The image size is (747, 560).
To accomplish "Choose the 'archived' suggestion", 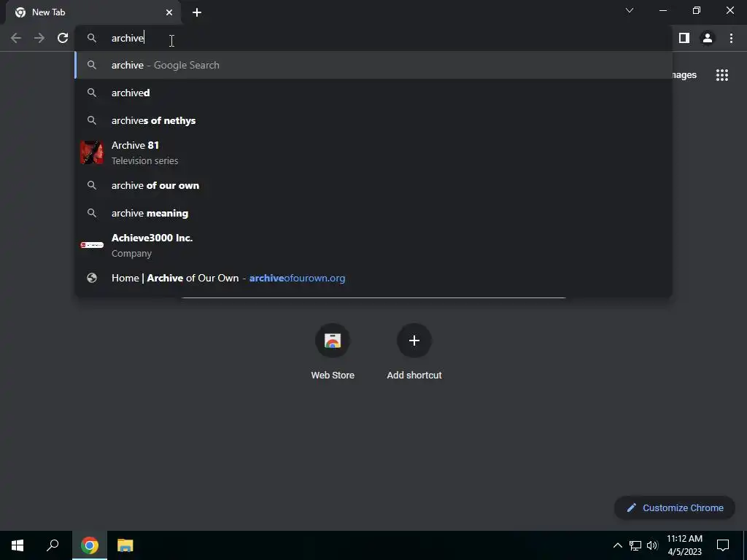I will pos(374,93).
